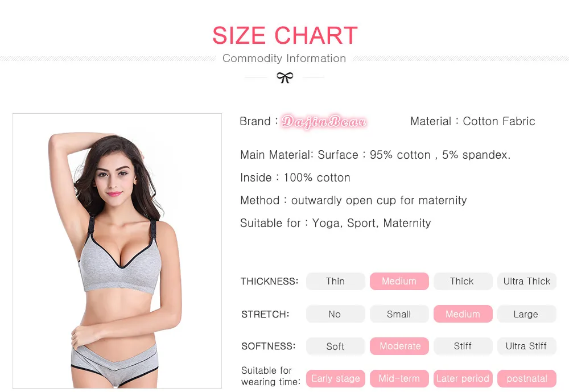
Task: Click the black bow icon under Commodity Information
Action: tap(285, 77)
